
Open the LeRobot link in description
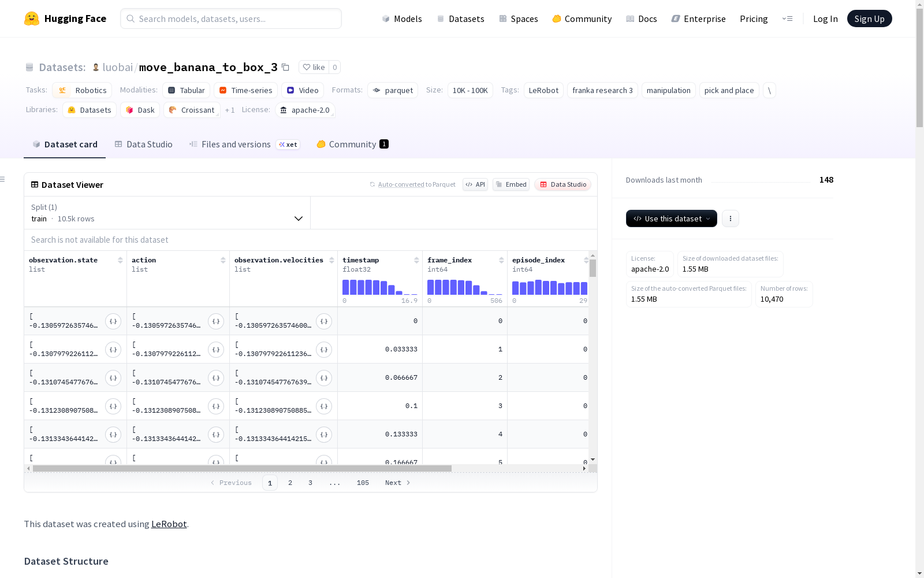[x=169, y=524]
